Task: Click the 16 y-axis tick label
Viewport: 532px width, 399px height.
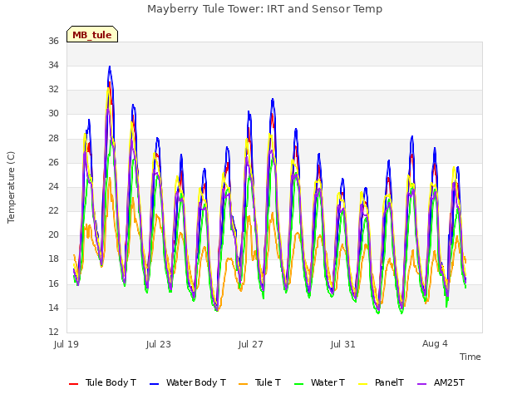Action: 53,283
